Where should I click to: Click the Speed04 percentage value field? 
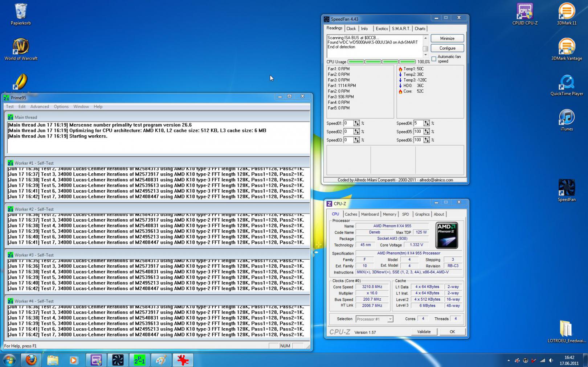click(418, 123)
